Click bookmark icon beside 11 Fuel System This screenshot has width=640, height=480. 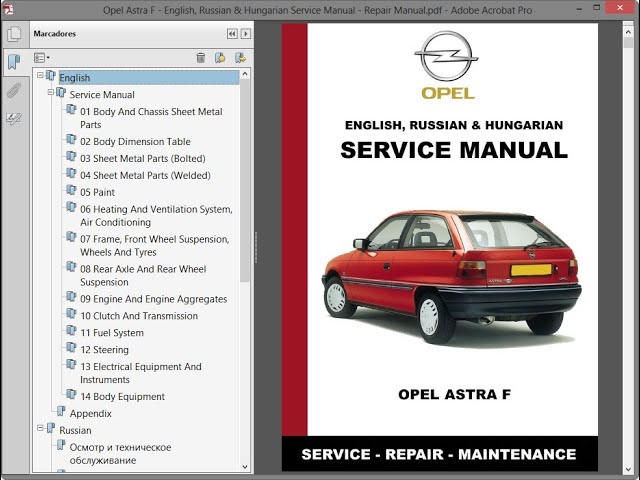[x=71, y=331]
